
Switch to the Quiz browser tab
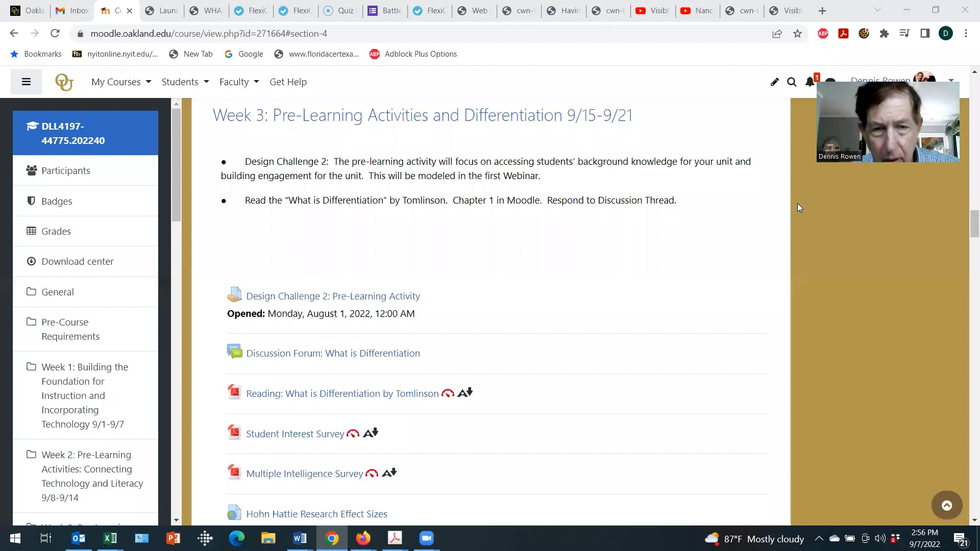click(x=339, y=10)
